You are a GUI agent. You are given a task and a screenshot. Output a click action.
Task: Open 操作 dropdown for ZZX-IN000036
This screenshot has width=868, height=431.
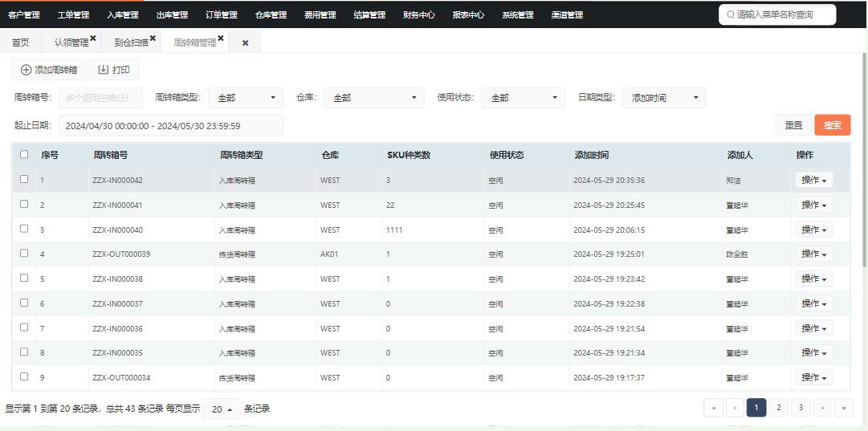point(813,327)
